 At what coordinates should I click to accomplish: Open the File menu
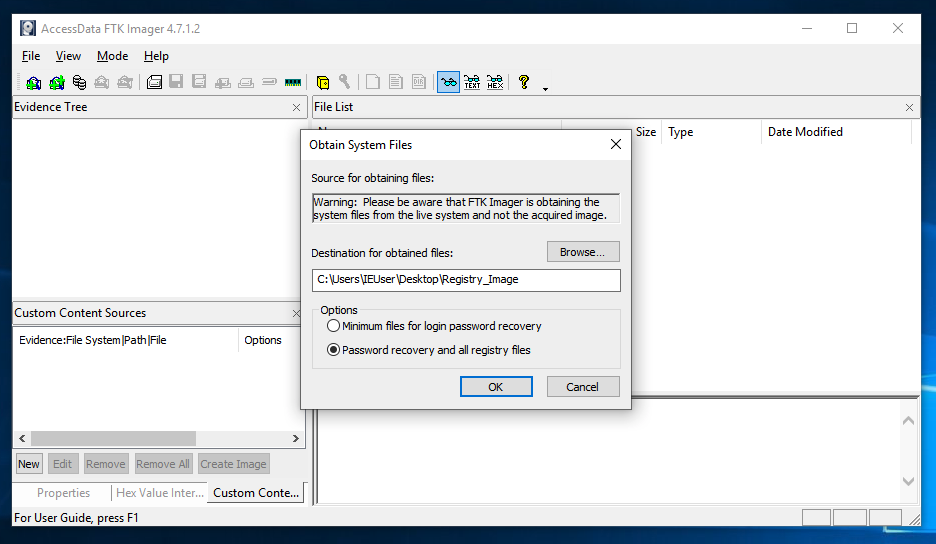click(31, 56)
